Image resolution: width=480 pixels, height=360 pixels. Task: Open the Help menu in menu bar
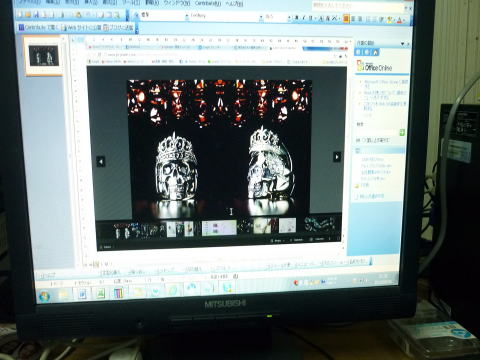pyautogui.click(x=234, y=4)
